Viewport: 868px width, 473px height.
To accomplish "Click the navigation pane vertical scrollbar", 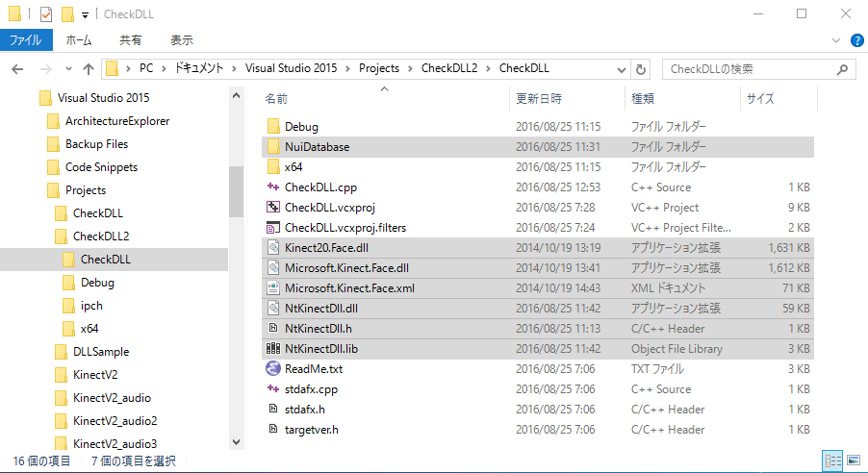I will pyautogui.click(x=236, y=192).
